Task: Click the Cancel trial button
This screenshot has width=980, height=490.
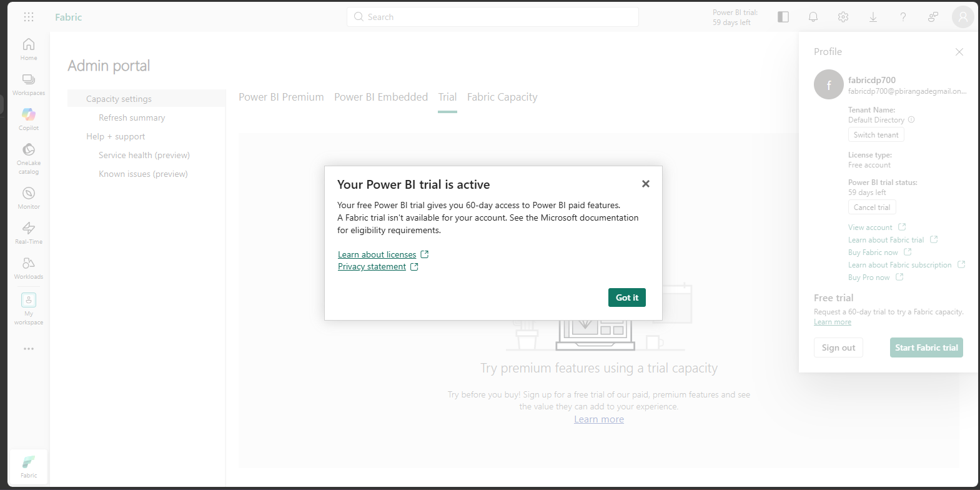Action: tap(872, 207)
